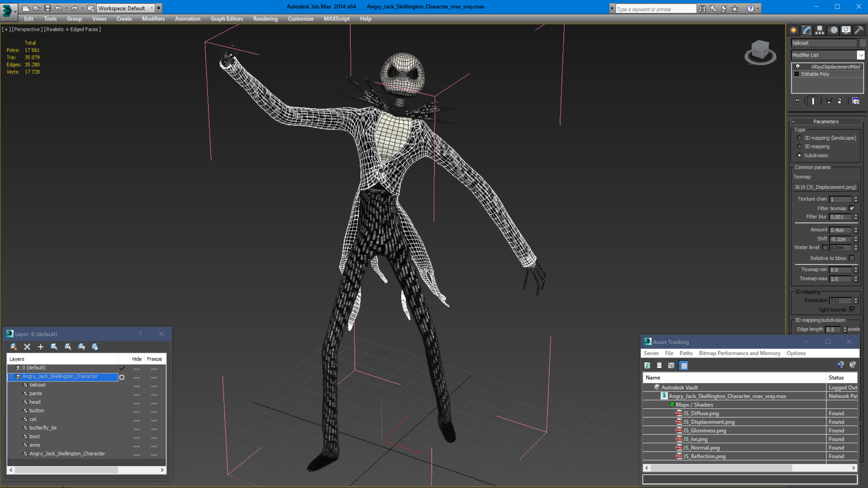Toggle VRayDisplacementMod lightbulb on/off

(797, 67)
